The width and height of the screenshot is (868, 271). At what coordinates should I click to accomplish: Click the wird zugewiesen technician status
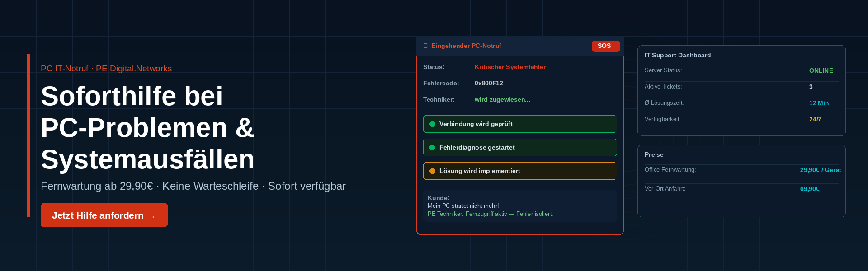[502, 100]
